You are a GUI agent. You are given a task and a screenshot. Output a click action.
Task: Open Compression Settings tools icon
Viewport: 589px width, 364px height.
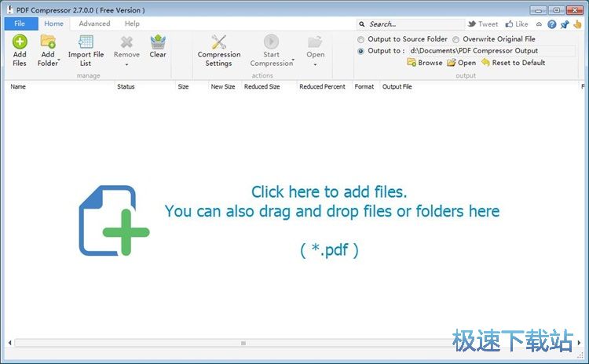[218, 42]
